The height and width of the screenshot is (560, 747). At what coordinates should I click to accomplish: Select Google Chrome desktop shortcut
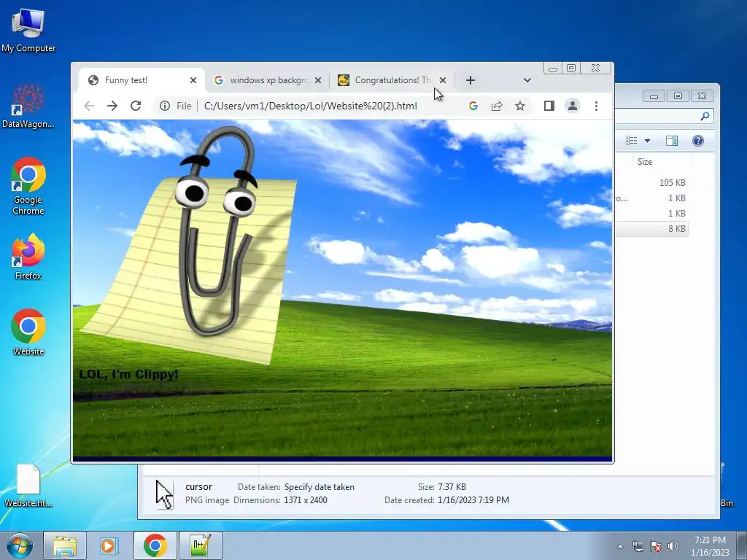click(x=28, y=186)
